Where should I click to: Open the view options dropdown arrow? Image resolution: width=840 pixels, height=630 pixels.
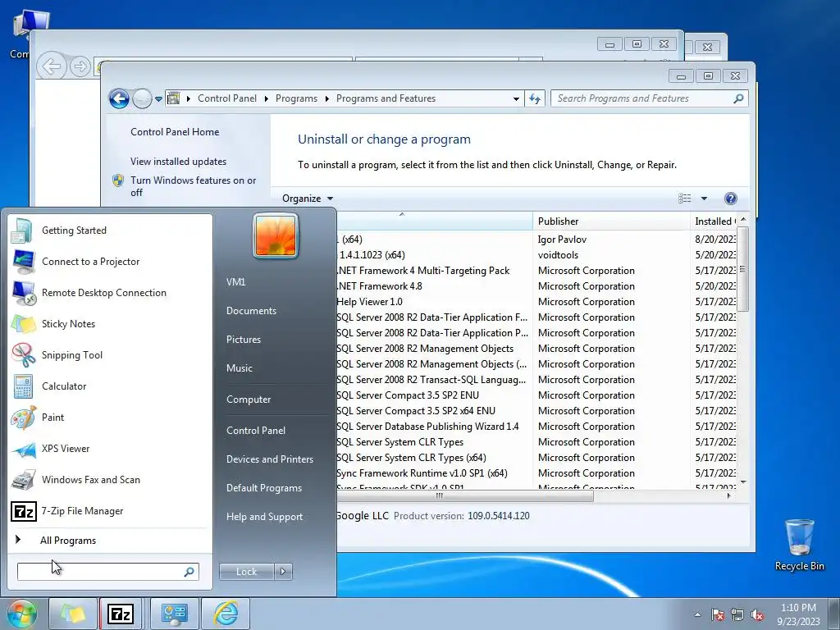[x=704, y=199]
